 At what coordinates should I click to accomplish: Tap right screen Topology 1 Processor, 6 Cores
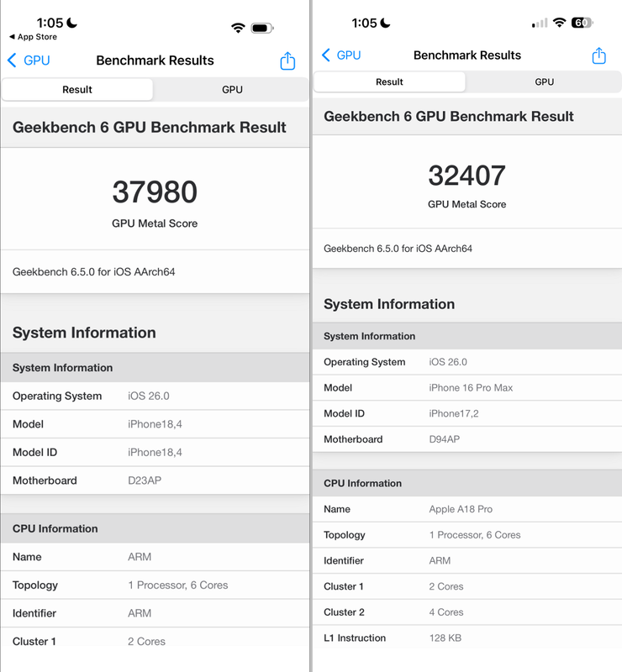click(474, 535)
